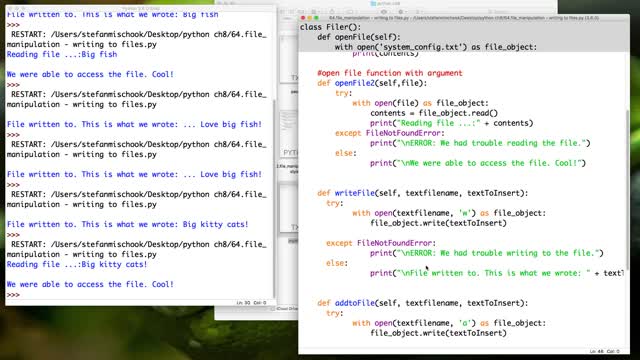Click the comment '#open file function with argument'
The width and height of the screenshot is (640, 360).
click(x=390, y=73)
